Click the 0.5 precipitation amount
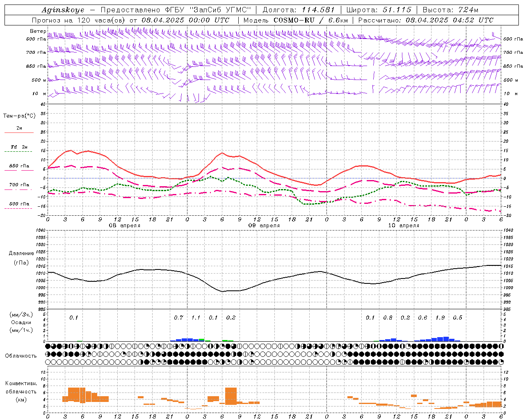The height and width of the screenshot is (420, 525). coord(457,317)
